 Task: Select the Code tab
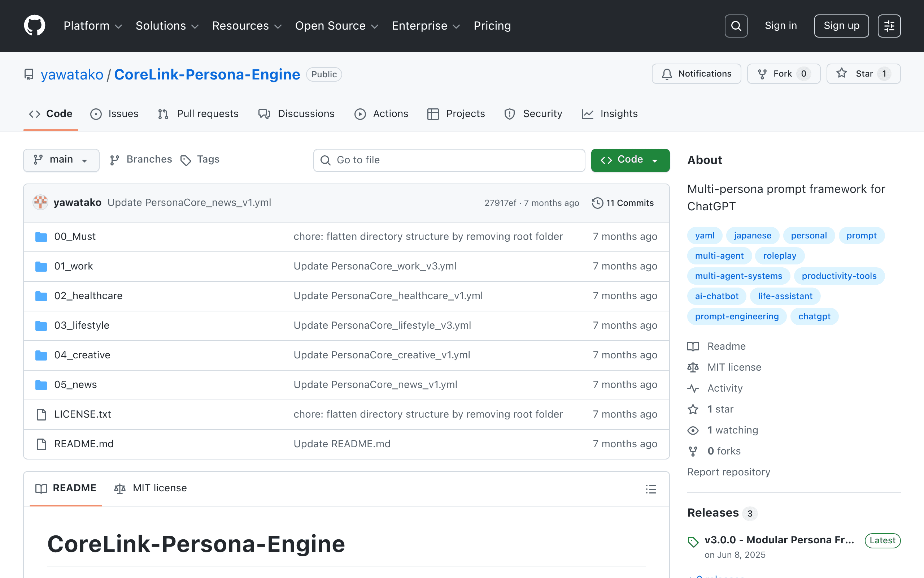pyautogui.click(x=51, y=114)
